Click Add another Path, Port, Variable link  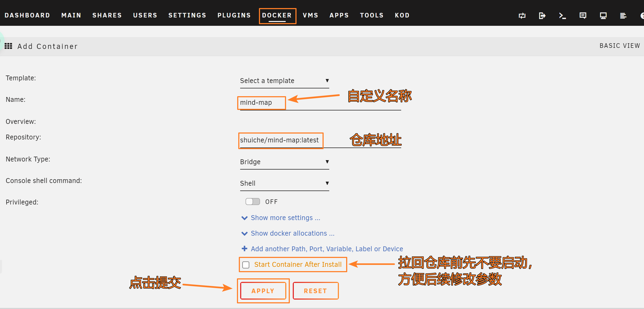click(x=327, y=249)
